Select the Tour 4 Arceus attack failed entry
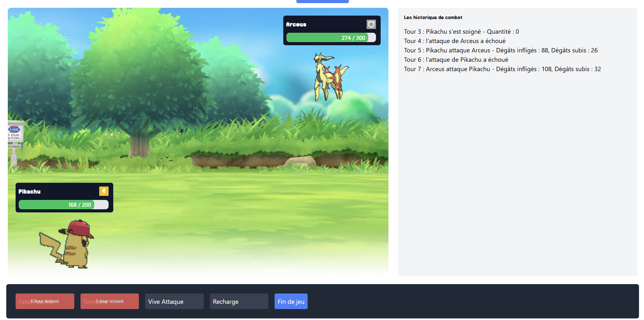The height and width of the screenshot is (320, 644). 455,41
